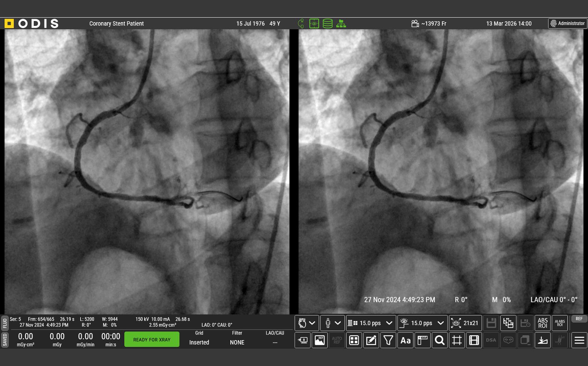Screen dimensions: 588x366
Task: Open the patient body type dropdown
Action: 332,323
